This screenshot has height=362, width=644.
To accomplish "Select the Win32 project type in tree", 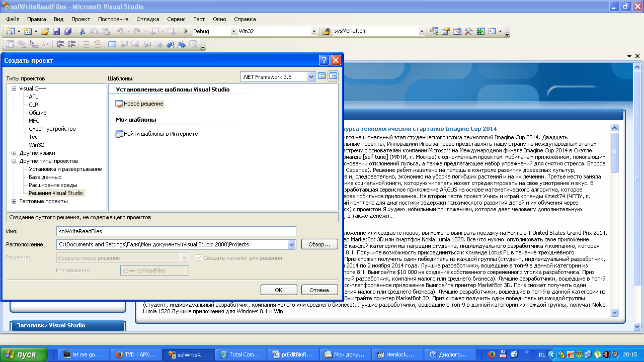I will 36,145.
